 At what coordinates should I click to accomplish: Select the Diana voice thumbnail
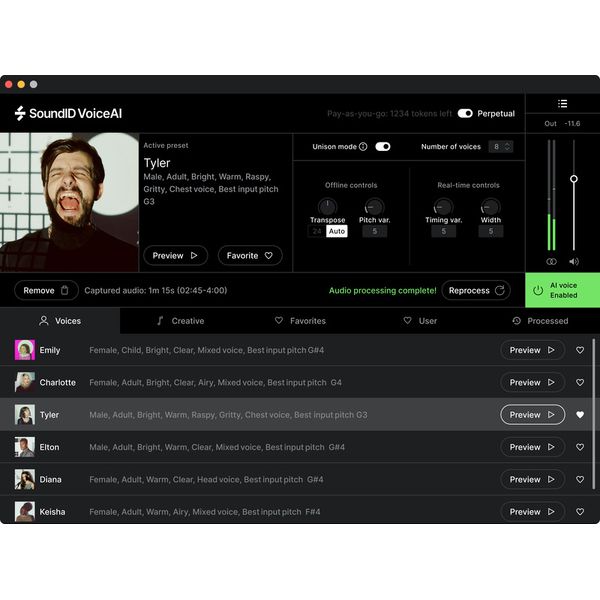coord(25,479)
